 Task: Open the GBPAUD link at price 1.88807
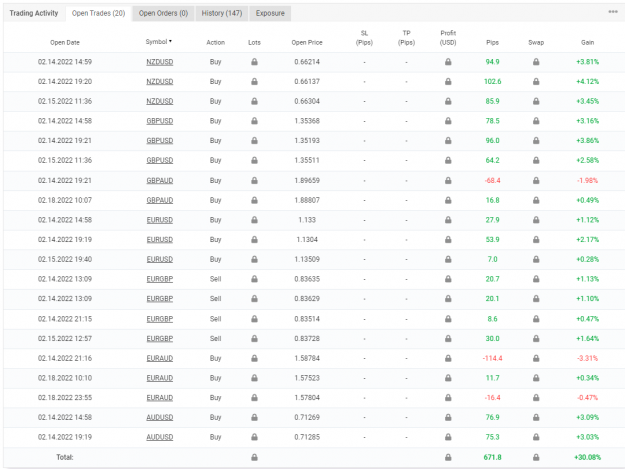(x=159, y=200)
